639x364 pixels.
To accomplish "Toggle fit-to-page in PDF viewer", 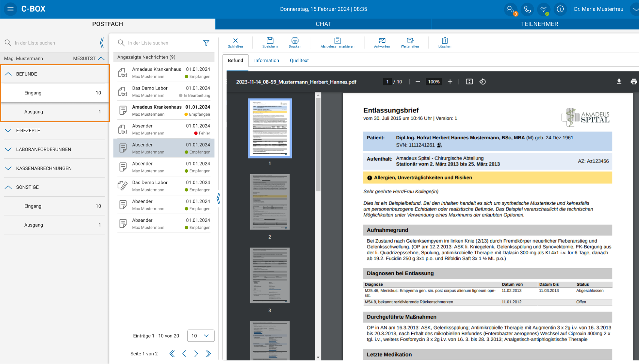I will pos(469,82).
